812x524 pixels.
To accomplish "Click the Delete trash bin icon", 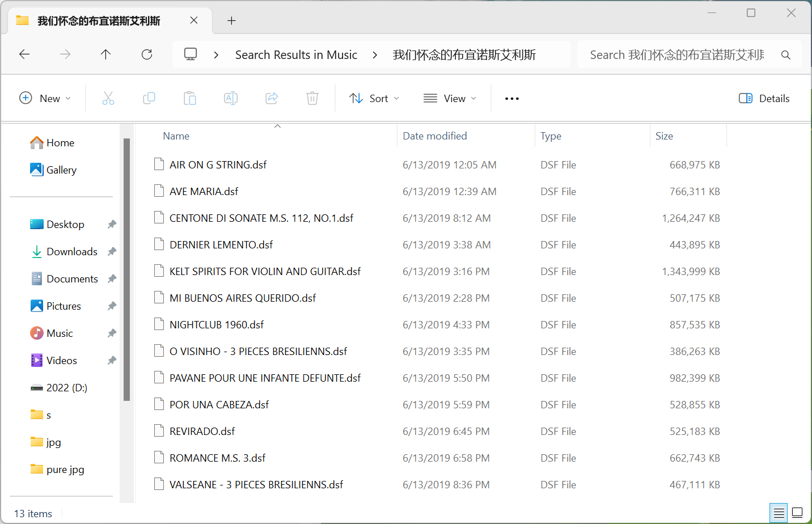I will tap(312, 98).
